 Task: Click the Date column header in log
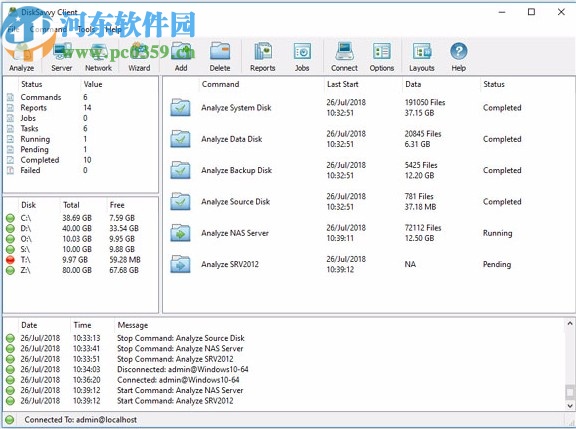click(29, 325)
